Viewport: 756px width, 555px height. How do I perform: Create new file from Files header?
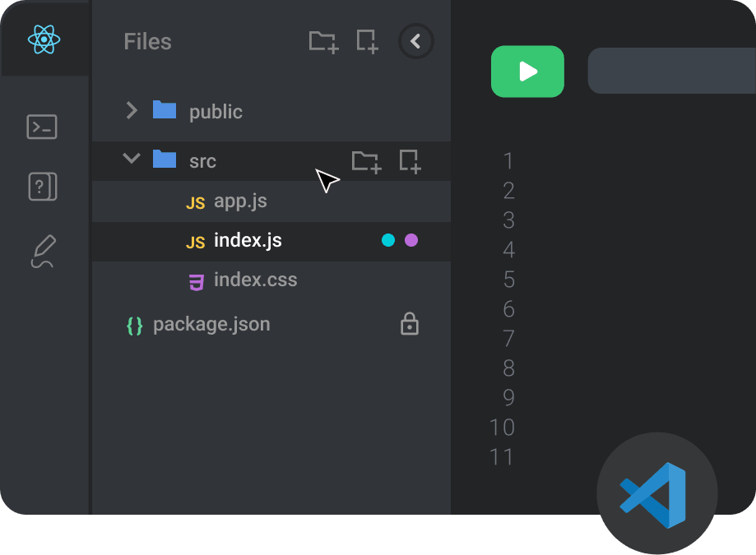[x=367, y=41]
